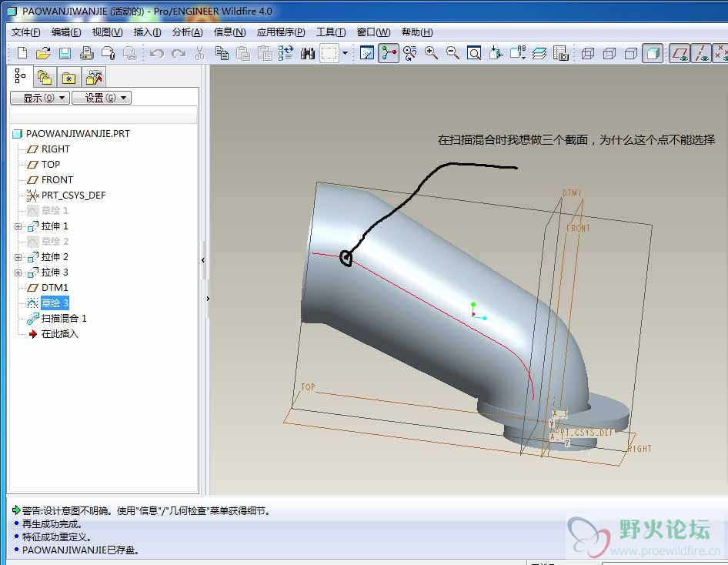Select the FRONT datum plane in tree
Screen dimensions: 728x565
coord(57,179)
